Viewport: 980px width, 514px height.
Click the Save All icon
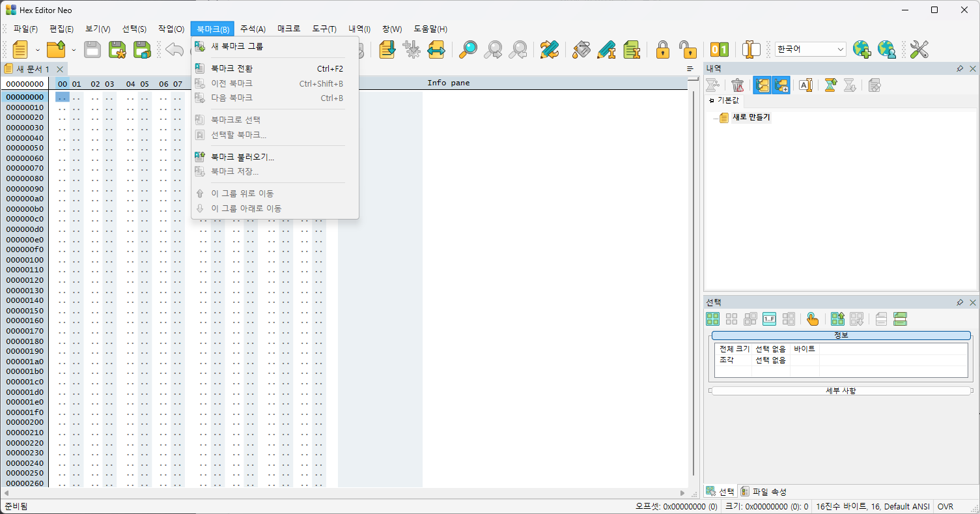click(142, 50)
